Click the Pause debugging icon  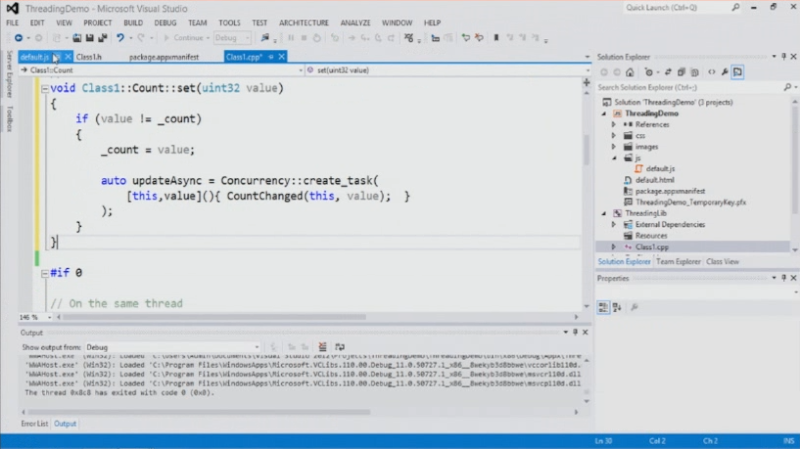[291, 38]
